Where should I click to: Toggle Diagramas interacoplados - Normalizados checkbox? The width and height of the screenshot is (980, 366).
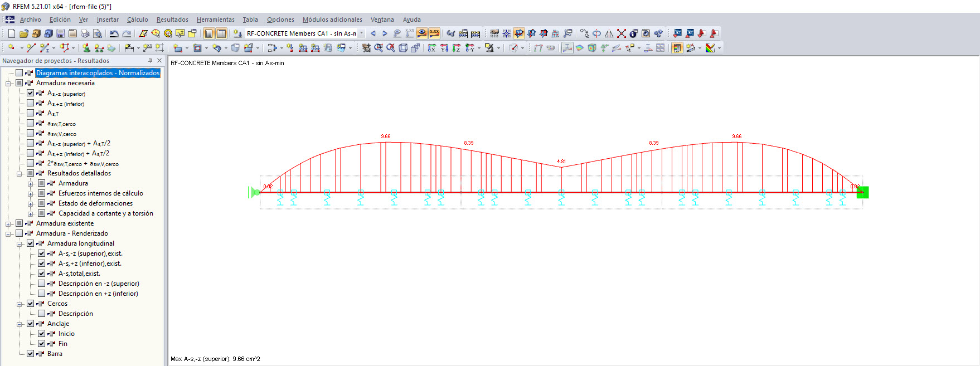coord(20,73)
